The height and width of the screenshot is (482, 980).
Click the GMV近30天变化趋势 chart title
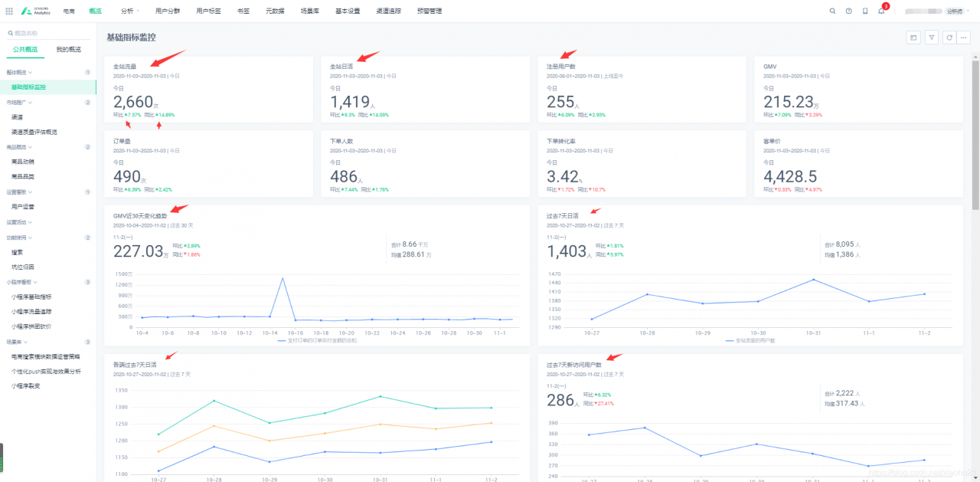(x=140, y=216)
